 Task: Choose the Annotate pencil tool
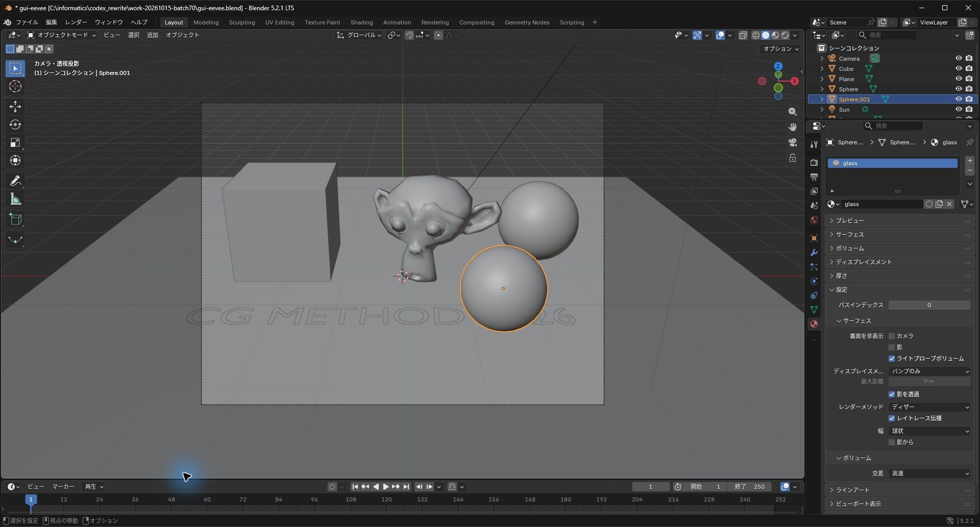pyautogui.click(x=15, y=181)
